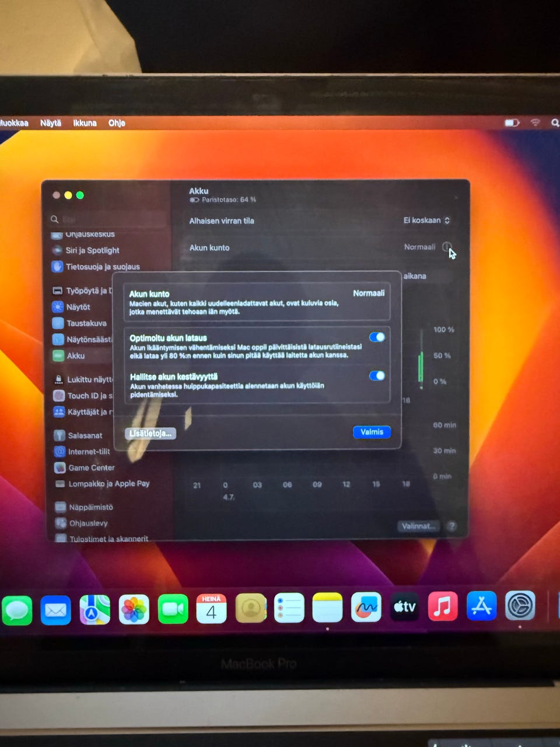Click the Game Center sidebar icon
This screenshot has height=747, width=560.
point(60,467)
